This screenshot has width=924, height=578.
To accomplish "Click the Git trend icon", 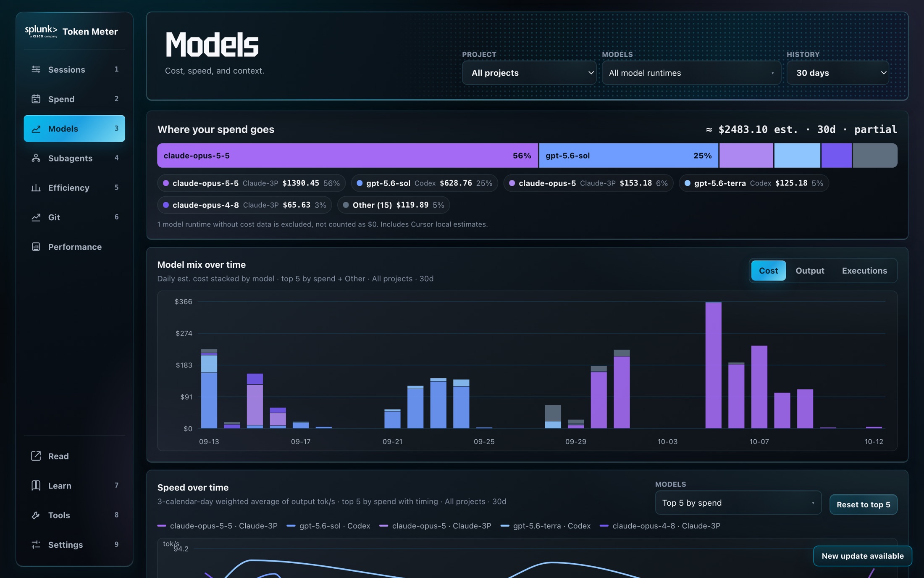I will tap(36, 217).
